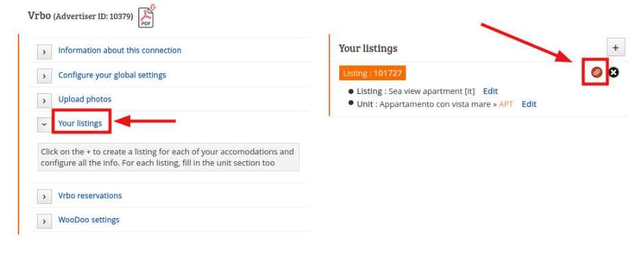Open the Upload photos section
This screenshot has height=256, width=644.
pos(84,100)
